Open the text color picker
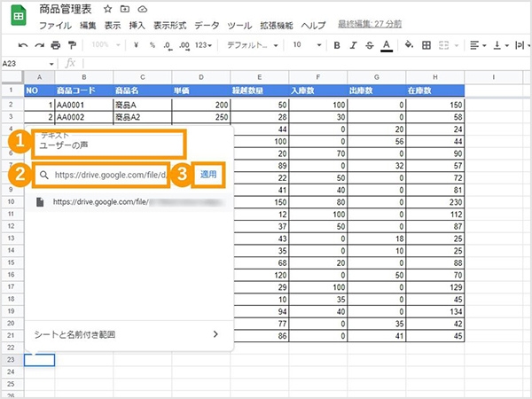 click(x=387, y=45)
